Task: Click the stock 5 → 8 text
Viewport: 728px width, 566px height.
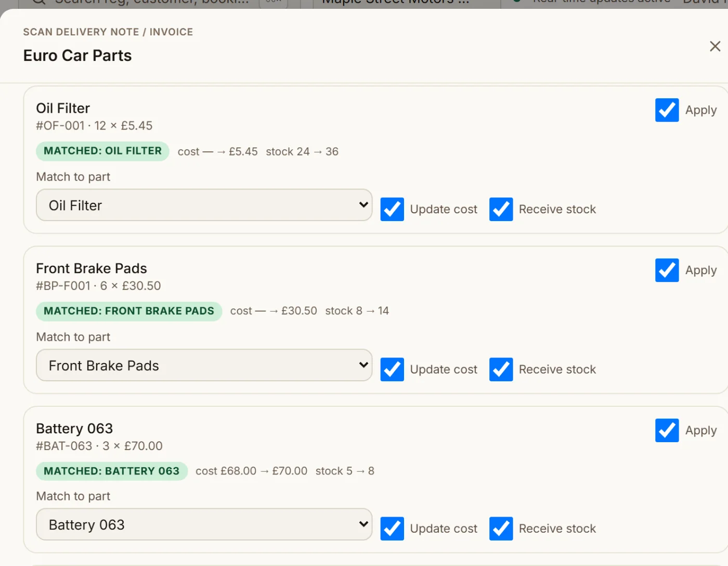Action: [345, 471]
